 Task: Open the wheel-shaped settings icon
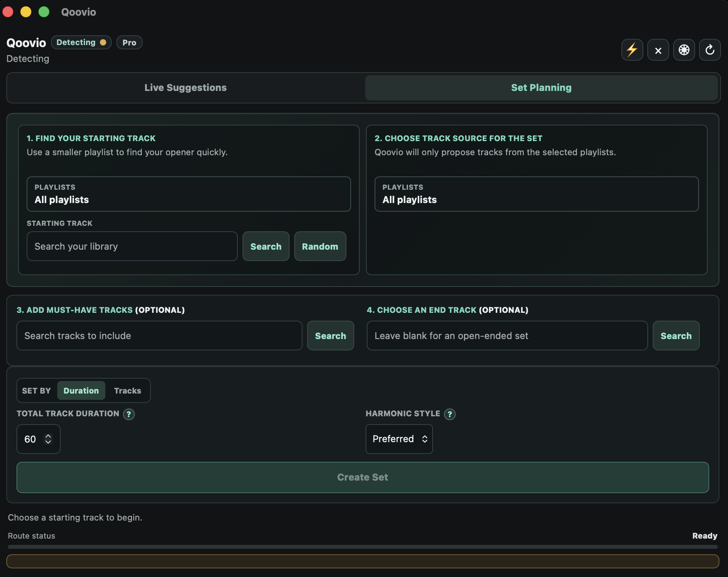tap(684, 50)
